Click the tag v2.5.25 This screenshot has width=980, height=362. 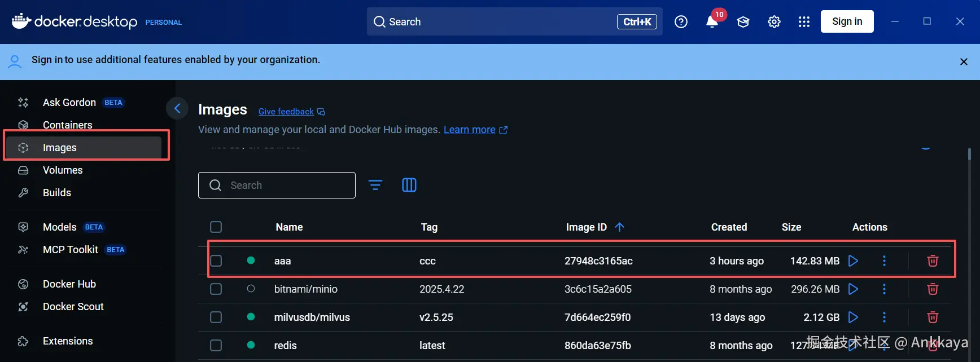pos(436,317)
